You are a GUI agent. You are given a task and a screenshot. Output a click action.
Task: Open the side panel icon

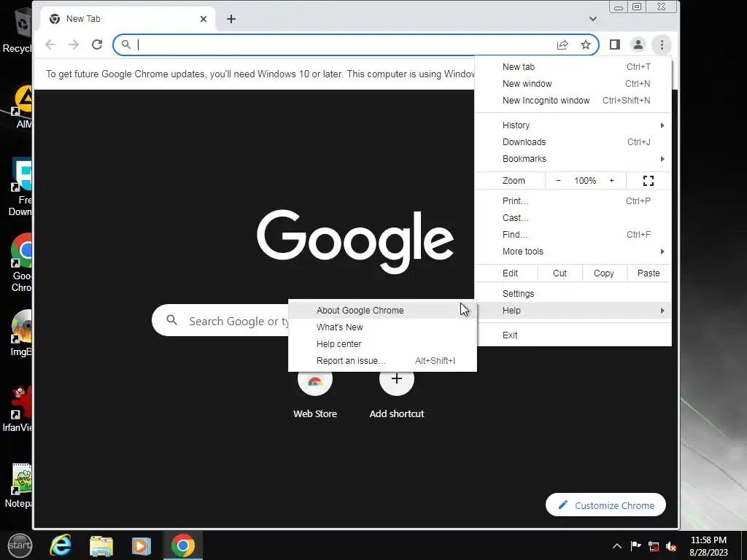[x=614, y=44]
